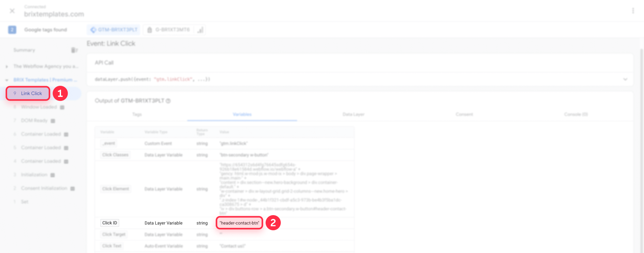This screenshot has height=253, width=644.
Task: Select Container Loaded event number 6
Action: pos(41,134)
